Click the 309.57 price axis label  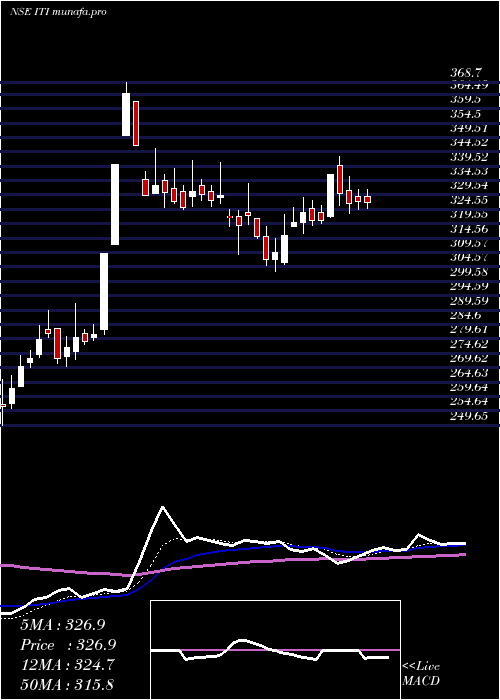pyautogui.click(x=468, y=243)
